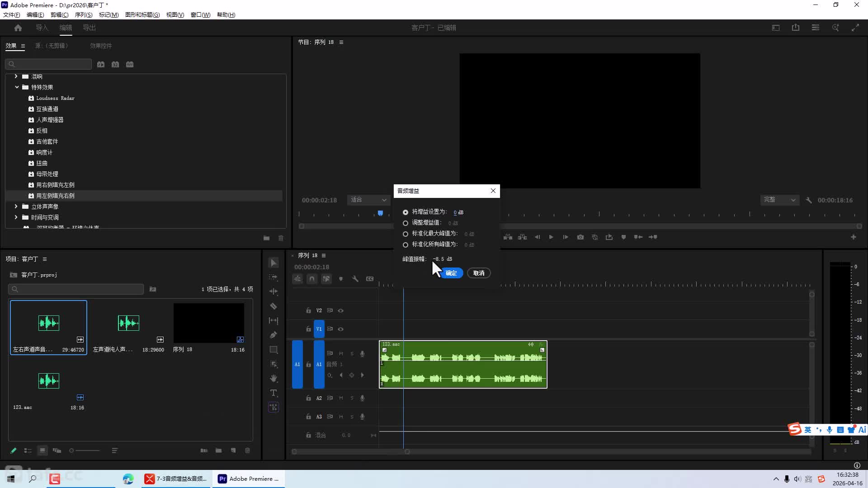Toggle full screen video icon
Image resolution: width=868 pixels, height=488 pixels.
pyautogui.click(x=855, y=28)
